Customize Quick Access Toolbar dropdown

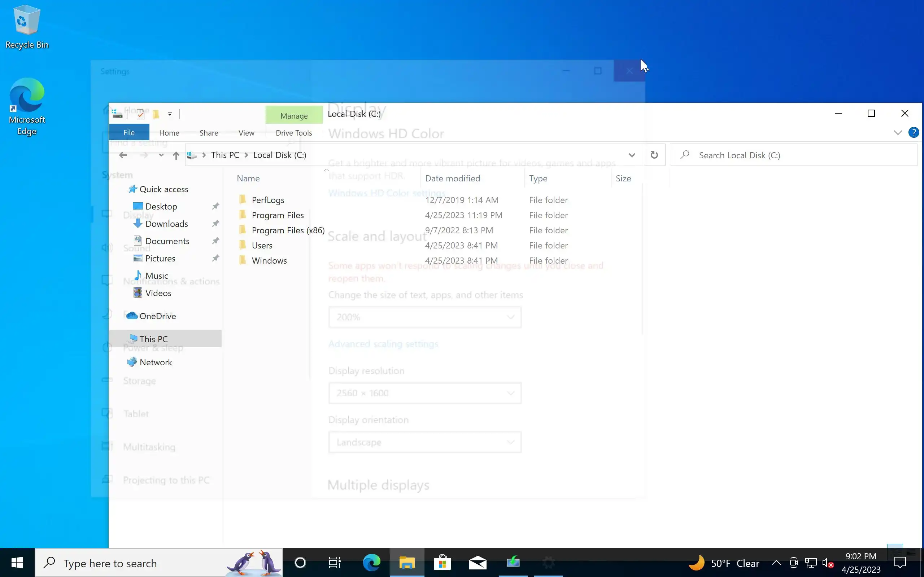click(170, 114)
